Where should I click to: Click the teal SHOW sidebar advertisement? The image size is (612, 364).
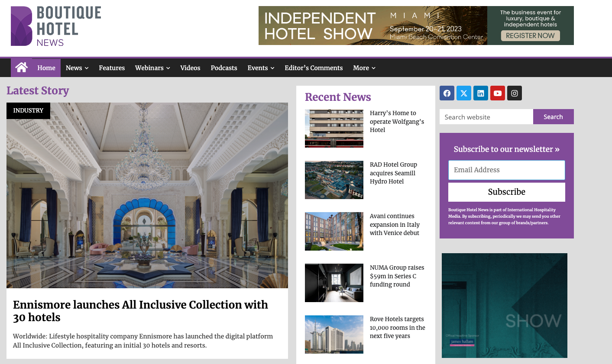[x=505, y=306]
